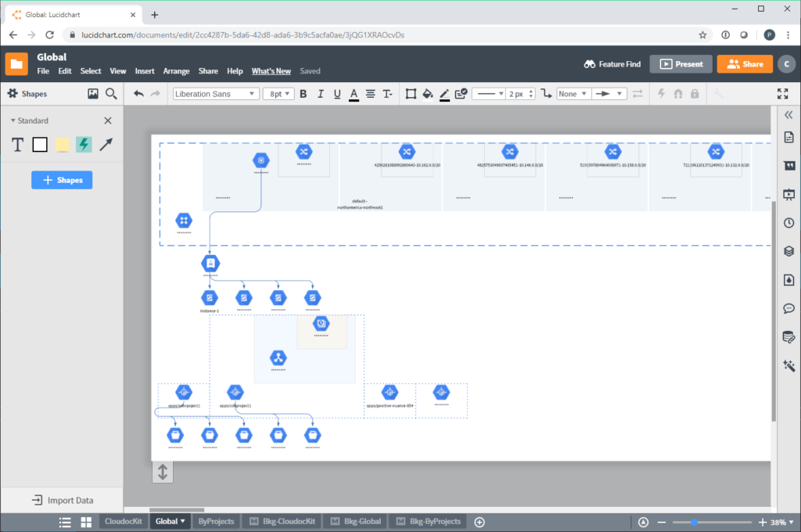The image size is (801, 532).
Task: Click the Feature Find button
Action: click(612, 64)
